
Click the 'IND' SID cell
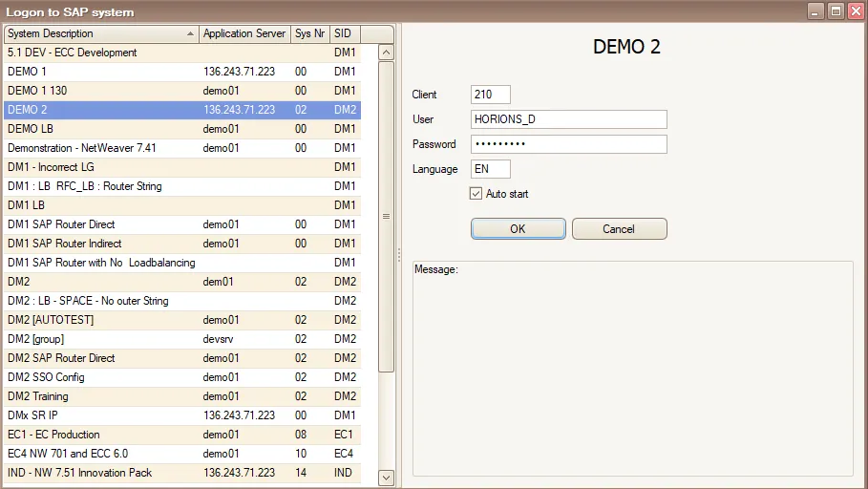[x=343, y=473]
